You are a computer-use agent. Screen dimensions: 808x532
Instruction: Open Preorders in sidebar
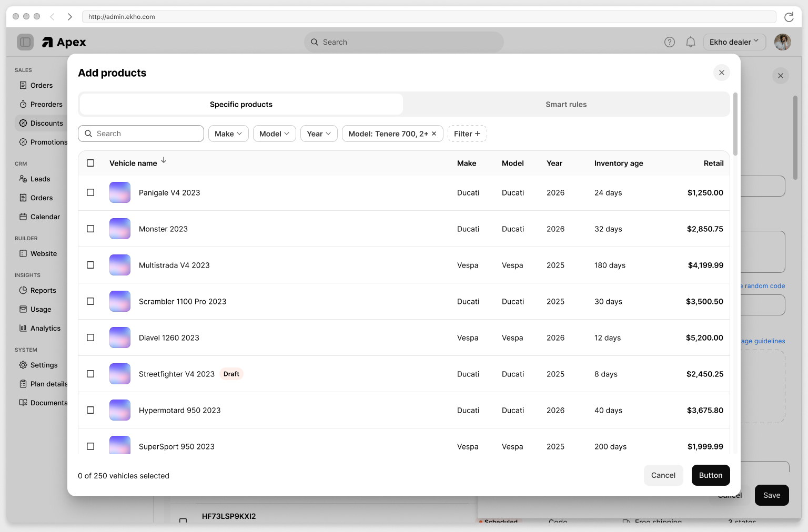pos(42,104)
